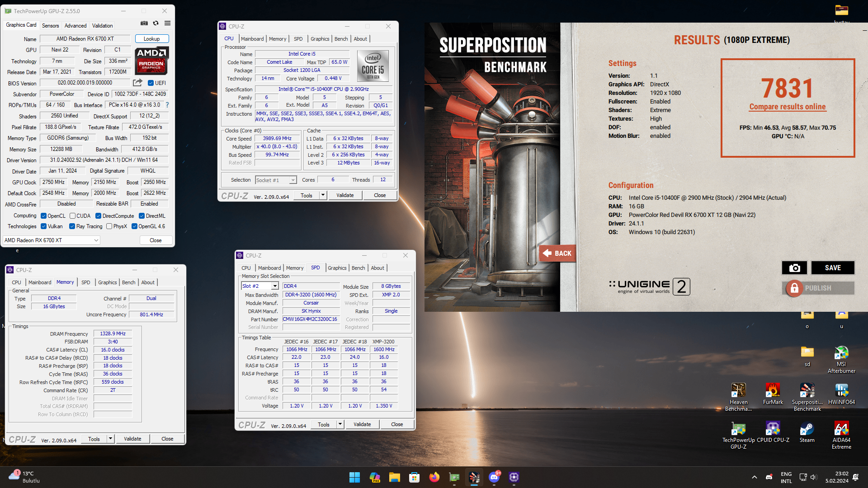Toggle the DirectML checkbox

(142, 216)
